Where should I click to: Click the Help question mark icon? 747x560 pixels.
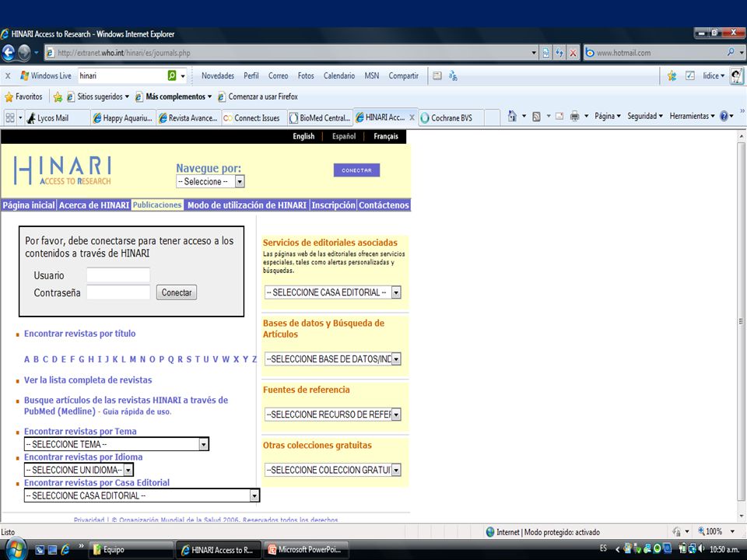[x=724, y=116]
